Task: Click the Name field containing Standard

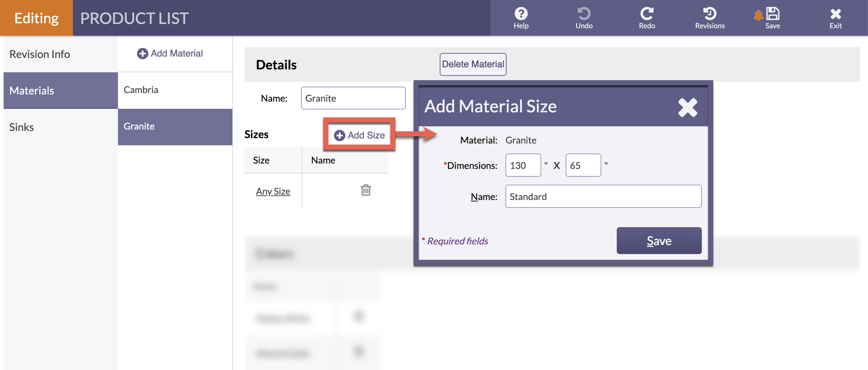Action: click(603, 196)
